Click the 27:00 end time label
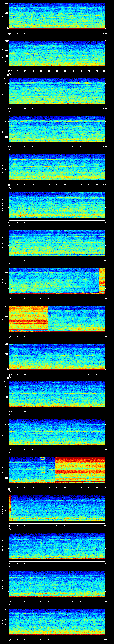Screen dimensions: 114x644 pyautogui.click(x=105, y=488)
